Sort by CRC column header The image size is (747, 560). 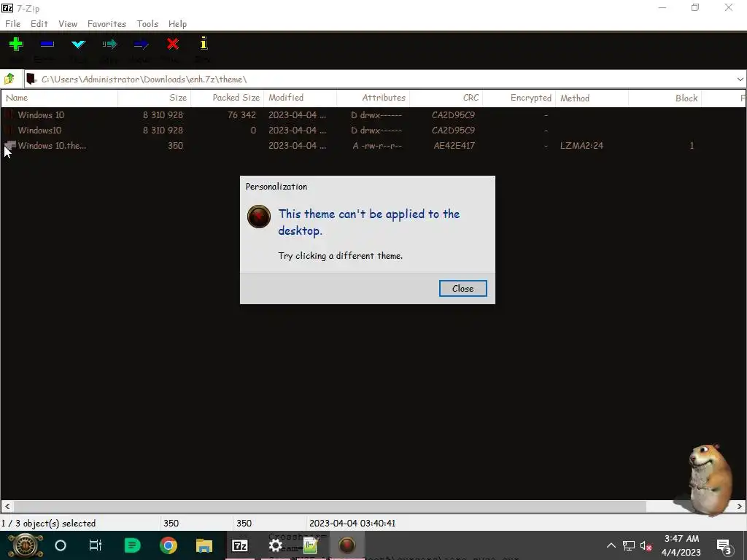click(x=446, y=98)
